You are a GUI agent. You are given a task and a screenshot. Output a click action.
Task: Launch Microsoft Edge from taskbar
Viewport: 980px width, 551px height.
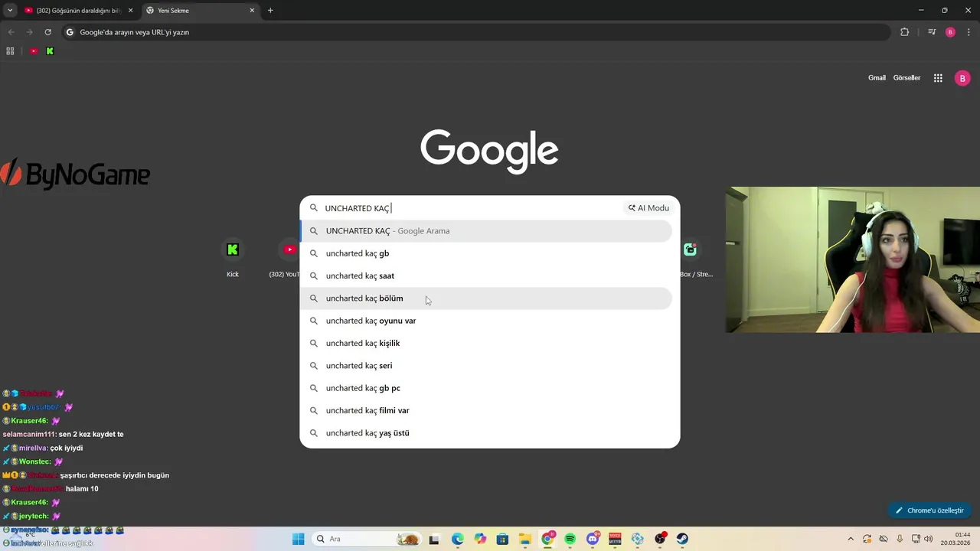457,539
